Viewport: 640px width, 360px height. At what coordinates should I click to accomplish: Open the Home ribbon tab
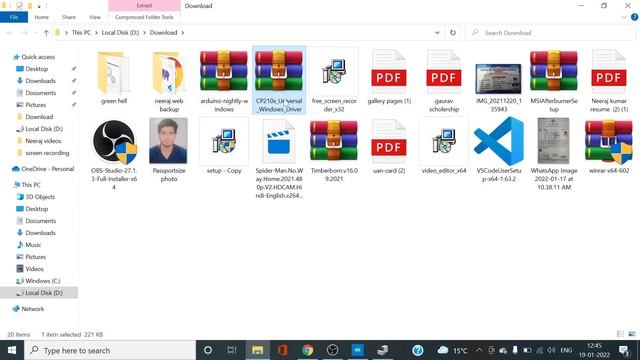tap(42, 17)
